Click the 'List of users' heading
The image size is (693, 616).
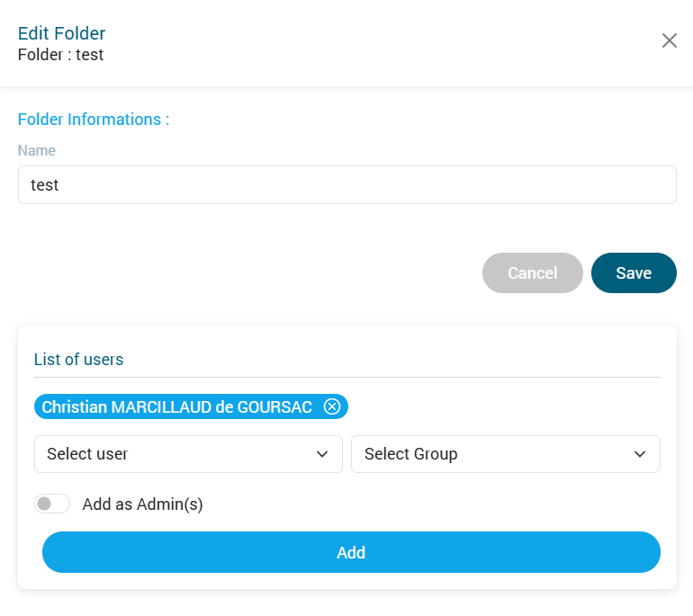point(78,360)
